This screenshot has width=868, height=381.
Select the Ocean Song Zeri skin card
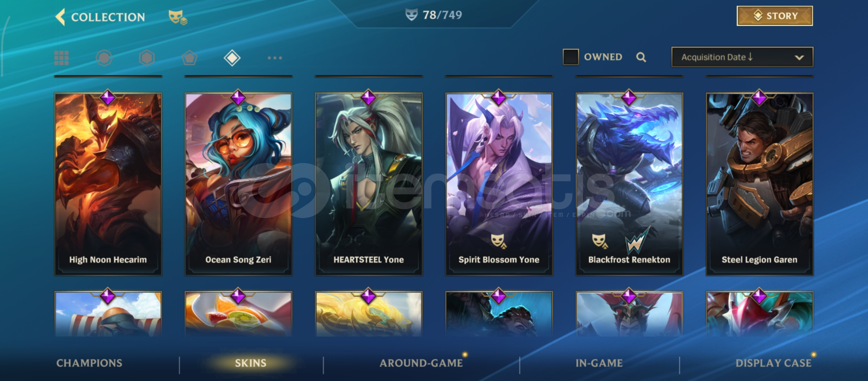pyautogui.click(x=239, y=183)
